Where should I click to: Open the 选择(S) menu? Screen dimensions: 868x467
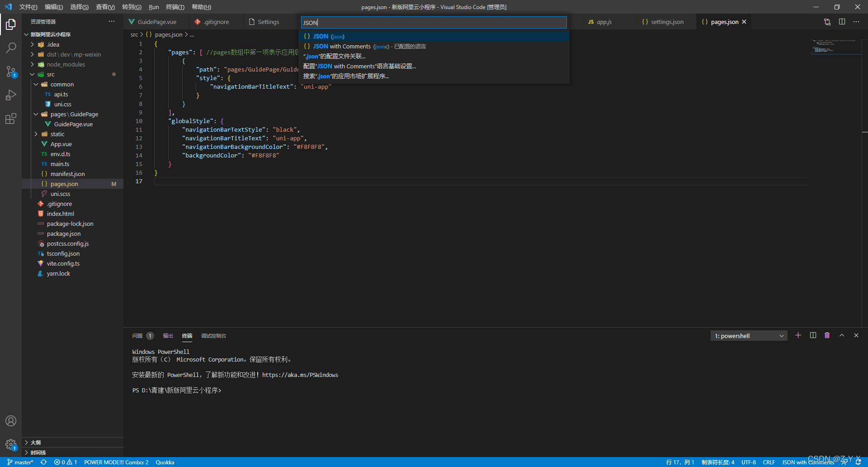point(79,7)
